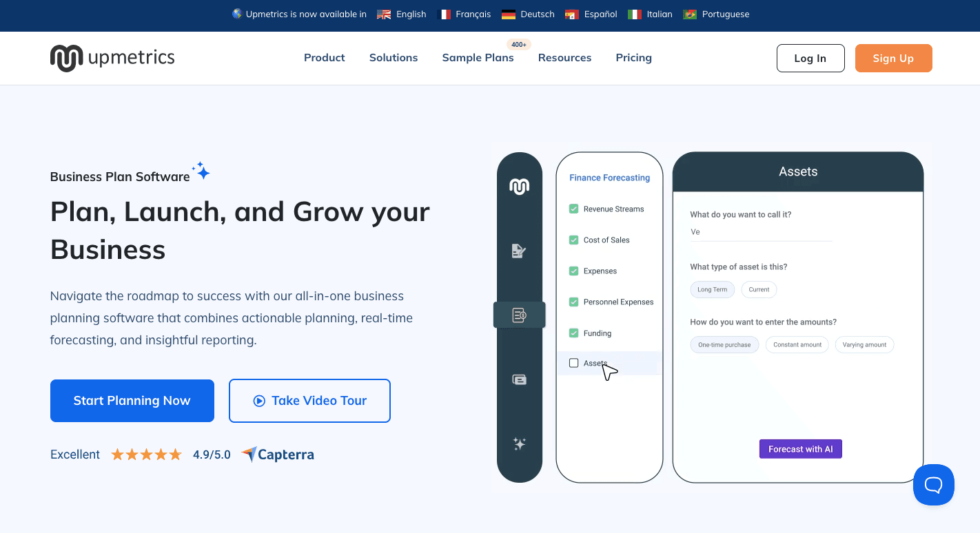Image resolution: width=980 pixels, height=533 pixels.
Task: Open the AI sparkle icon in the sidebar
Action: pos(520,443)
